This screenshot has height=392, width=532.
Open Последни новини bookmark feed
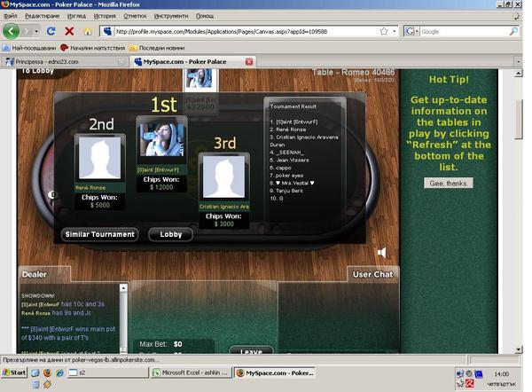click(157, 48)
